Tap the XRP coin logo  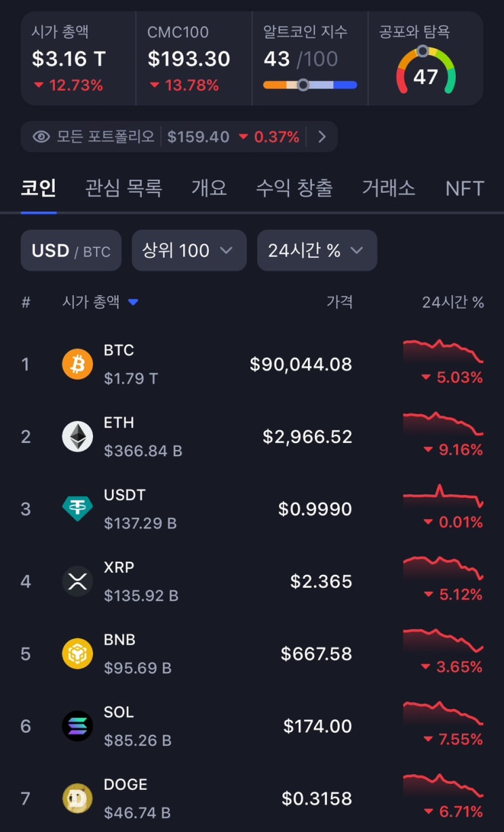(x=77, y=582)
